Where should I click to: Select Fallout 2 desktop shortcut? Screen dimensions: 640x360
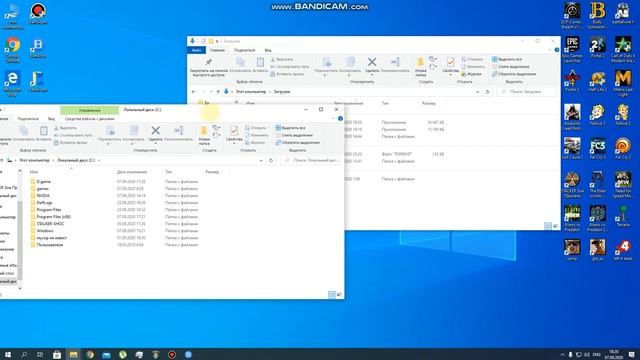623,115
